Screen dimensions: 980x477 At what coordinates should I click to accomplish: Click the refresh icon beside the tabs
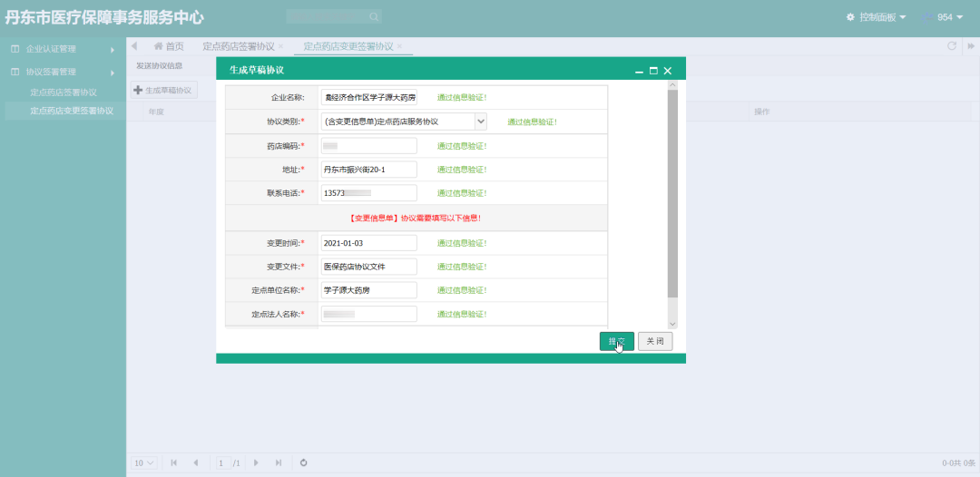[952, 46]
